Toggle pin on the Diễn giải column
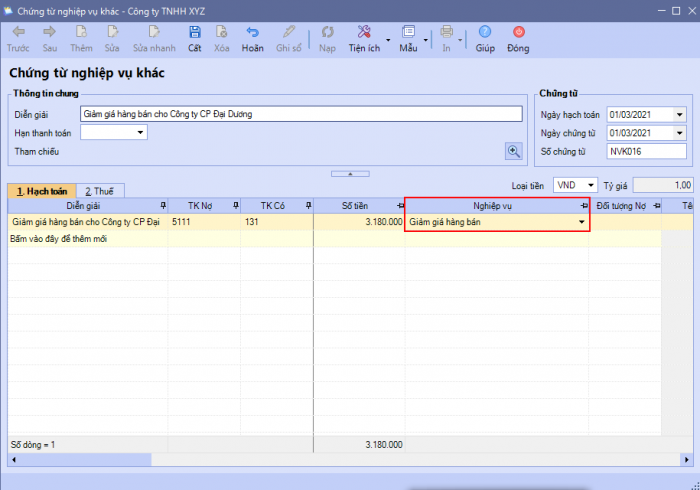Image resolution: width=700 pixels, height=490 pixels. coord(161,206)
